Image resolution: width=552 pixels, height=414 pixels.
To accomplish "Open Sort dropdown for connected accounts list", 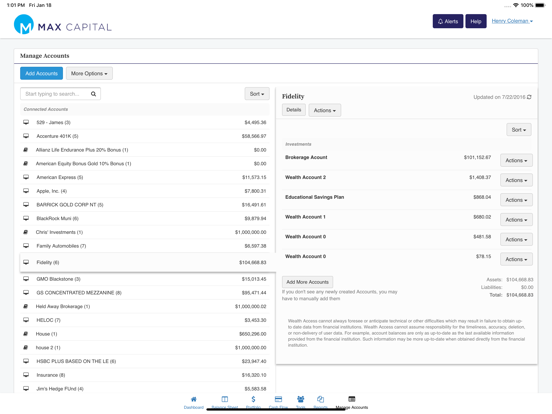I will [257, 94].
